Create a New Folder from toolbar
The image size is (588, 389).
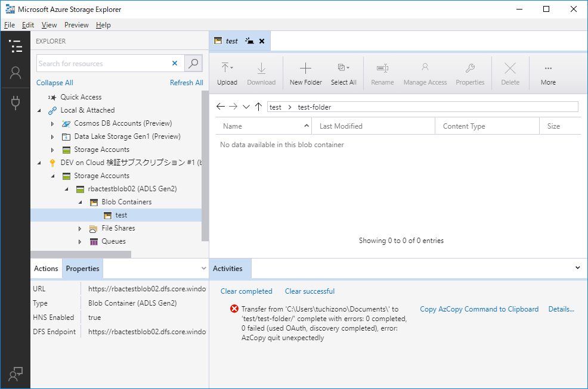tap(305, 74)
